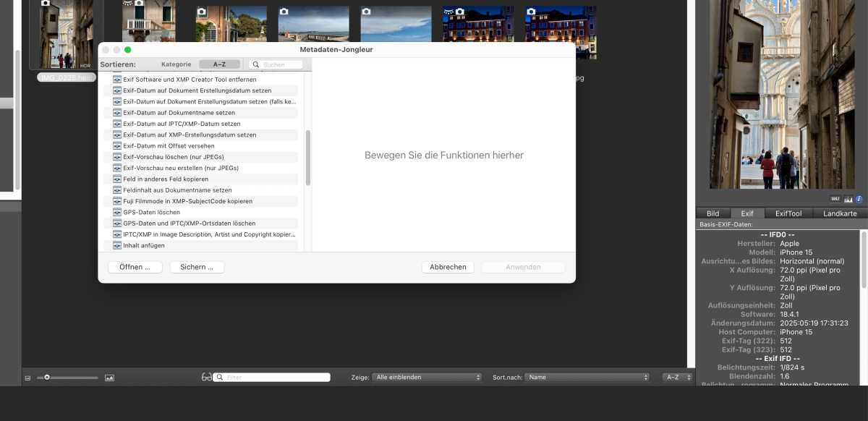Click the thumbnail size slider
The height and width of the screenshot is (421, 868).
[69, 377]
